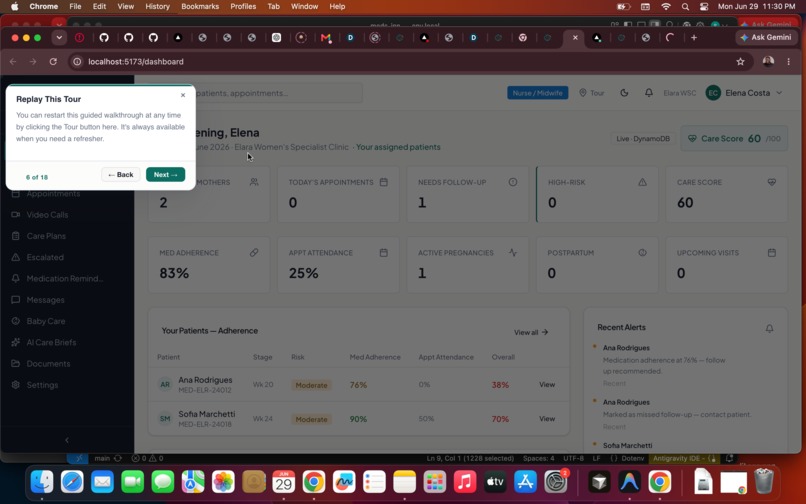The image size is (806, 504).
Task: Go back to previous tour step
Action: (121, 175)
